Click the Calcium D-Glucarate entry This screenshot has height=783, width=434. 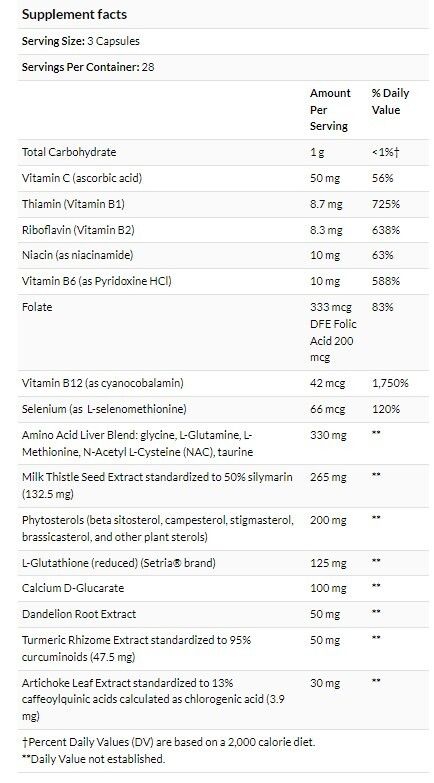73,588
